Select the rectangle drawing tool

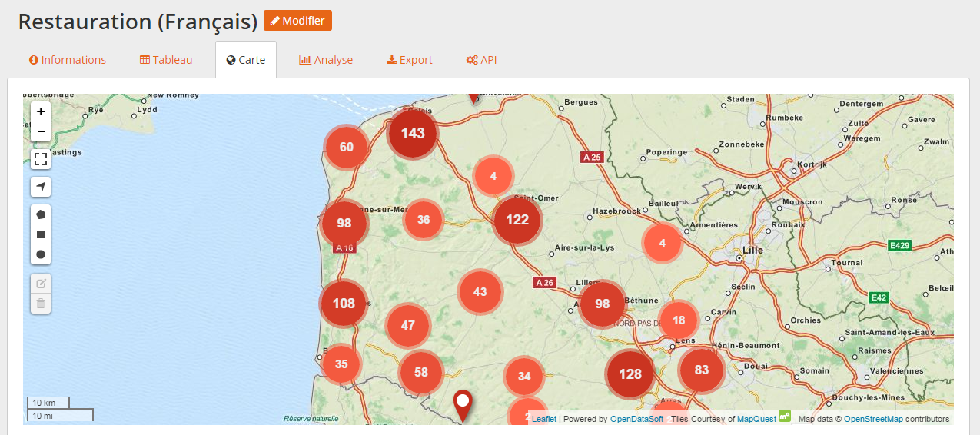coord(41,234)
